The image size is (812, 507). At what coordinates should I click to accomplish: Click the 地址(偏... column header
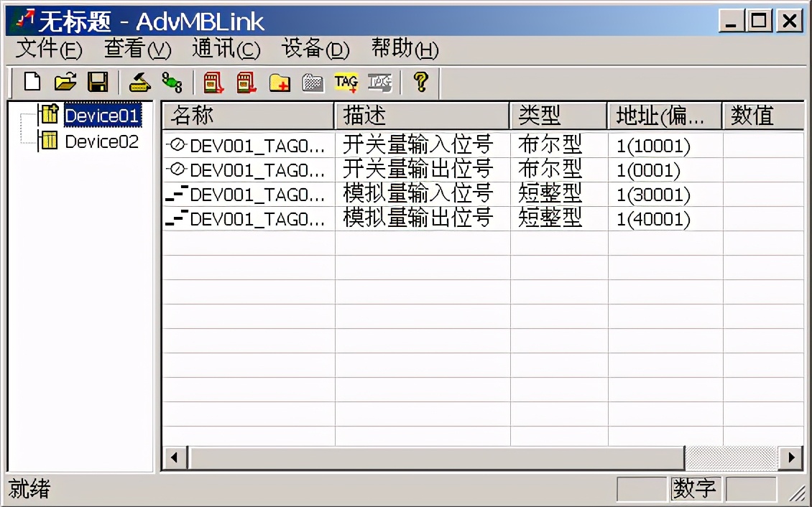(665, 116)
